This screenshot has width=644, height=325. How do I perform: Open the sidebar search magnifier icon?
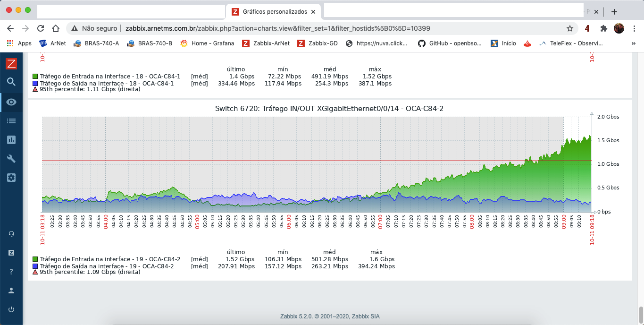[x=11, y=82]
